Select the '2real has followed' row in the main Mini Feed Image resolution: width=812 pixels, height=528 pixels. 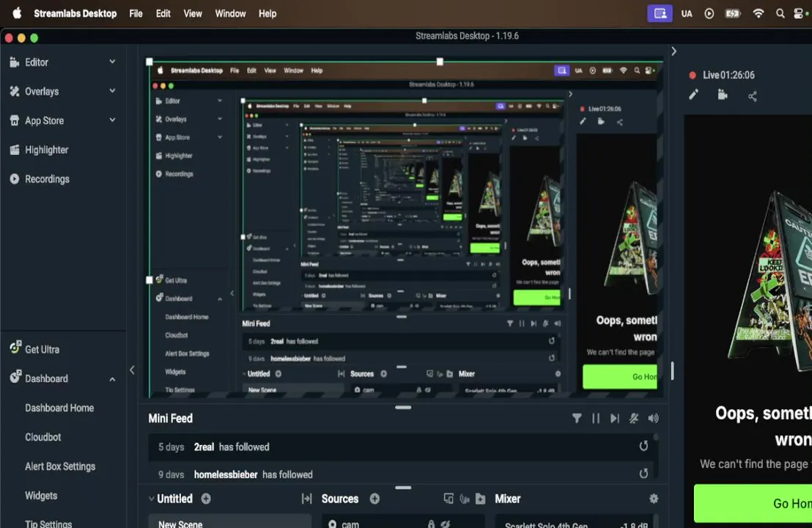point(400,447)
